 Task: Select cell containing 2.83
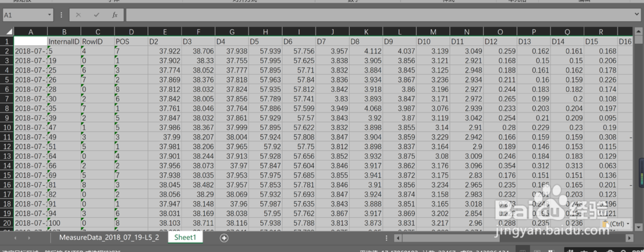tap(467, 175)
